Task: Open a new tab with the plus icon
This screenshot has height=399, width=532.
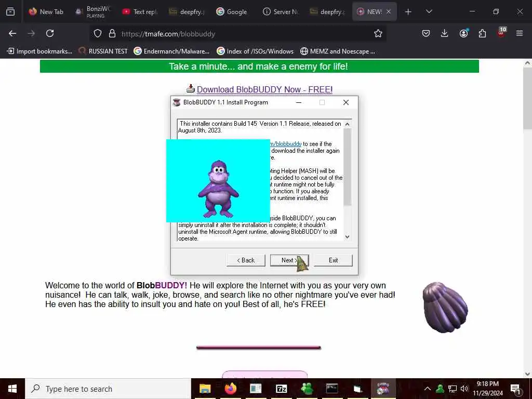Action: [x=408, y=12]
